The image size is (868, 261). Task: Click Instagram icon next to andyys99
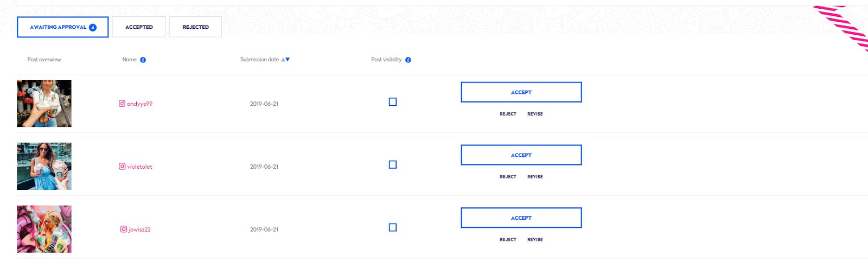122,104
